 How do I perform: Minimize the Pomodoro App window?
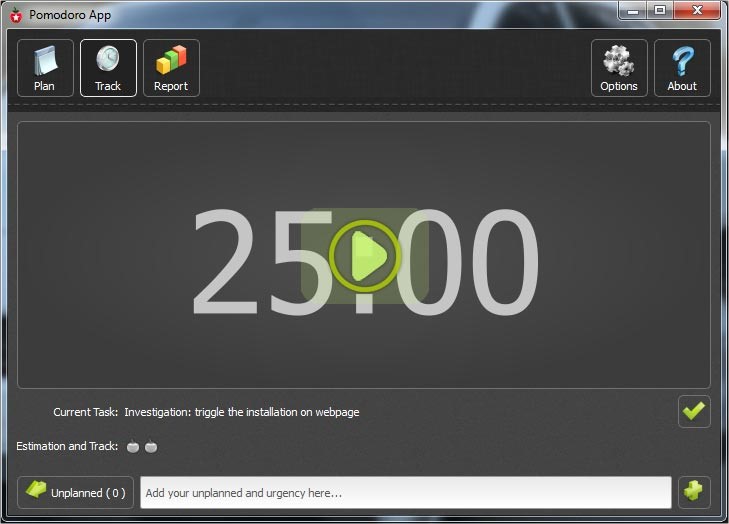[633, 11]
